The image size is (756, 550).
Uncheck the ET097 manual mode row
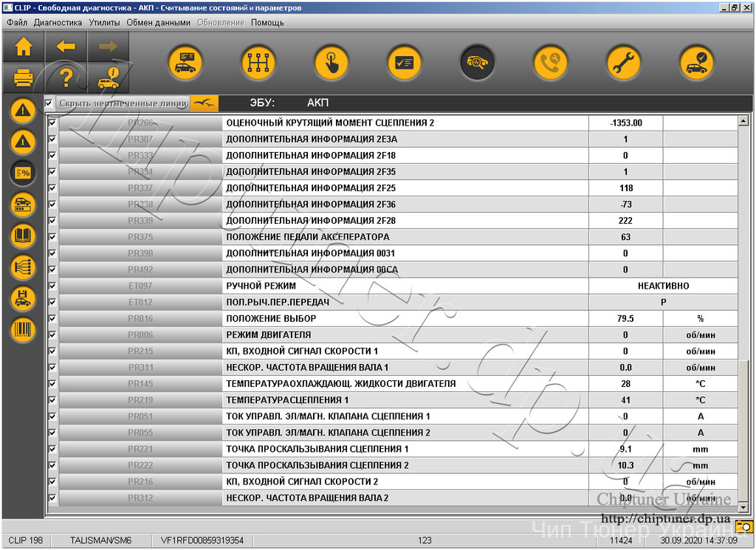coord(52,286)
